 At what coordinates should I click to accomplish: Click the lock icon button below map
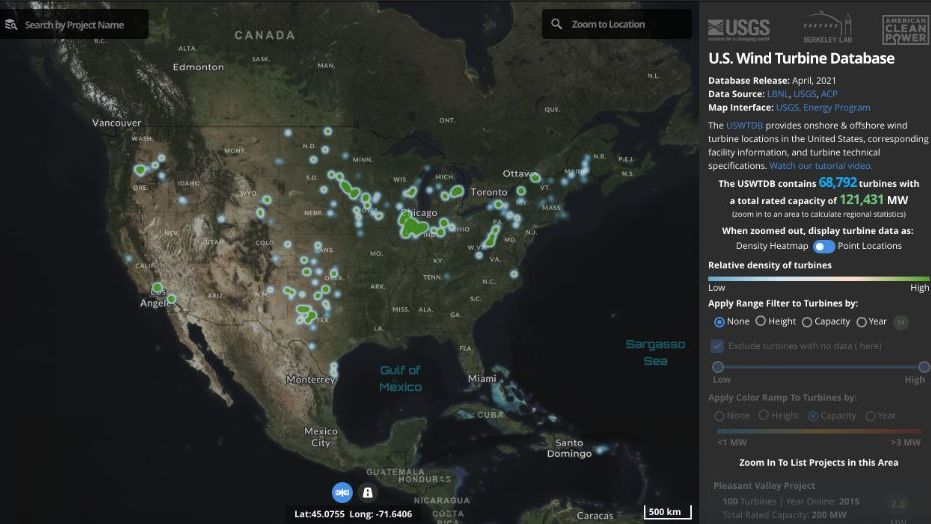[x=367, y=492]
